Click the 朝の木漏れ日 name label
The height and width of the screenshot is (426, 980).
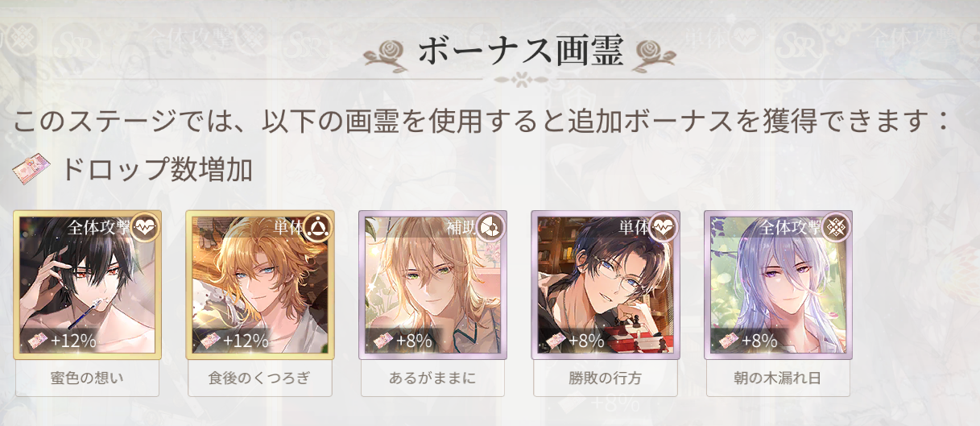pos(778,378)
